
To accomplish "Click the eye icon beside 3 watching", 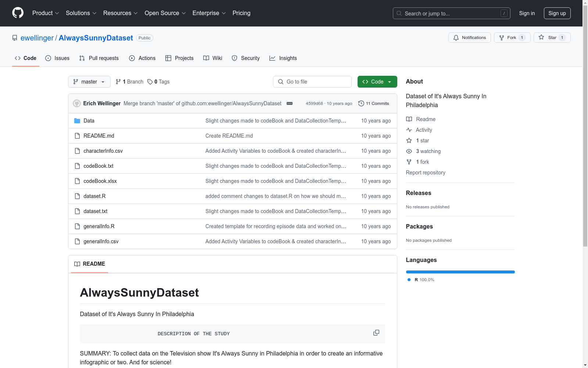I will (x=409, y=151).
